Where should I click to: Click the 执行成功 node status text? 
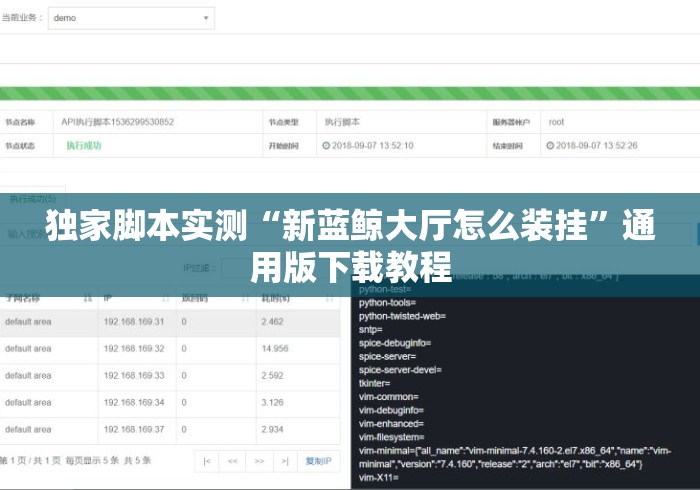(x=84, y=145)
